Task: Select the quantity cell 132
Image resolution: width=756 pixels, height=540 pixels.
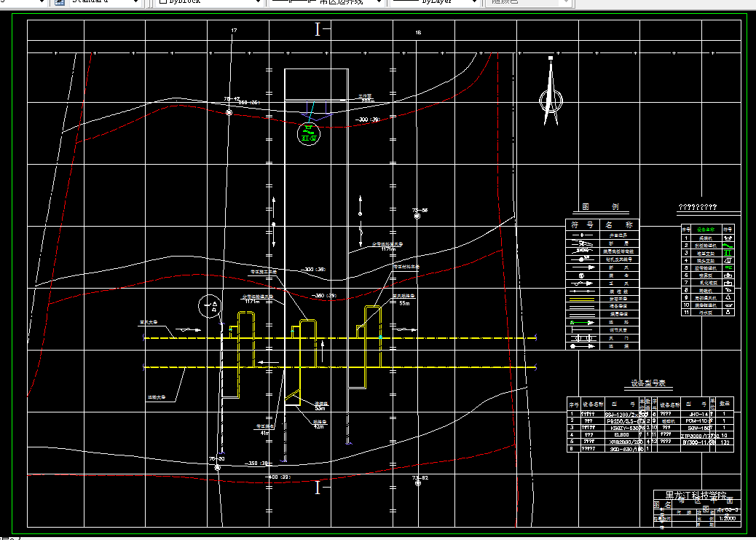Action: pyautogui.click(x=724, y=442)
